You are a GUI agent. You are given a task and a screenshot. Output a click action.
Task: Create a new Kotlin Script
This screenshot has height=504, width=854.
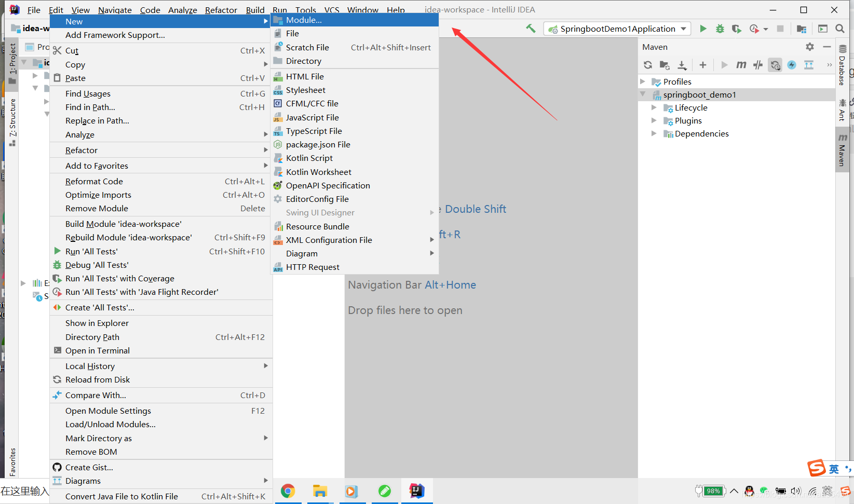tap(355, 158)
